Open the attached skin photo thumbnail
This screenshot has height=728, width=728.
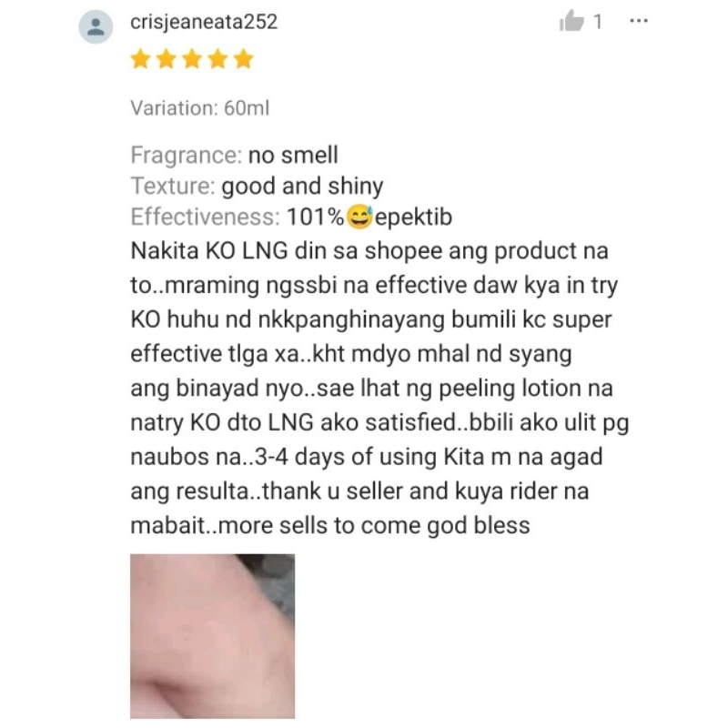pyautogui.click(x=212, y=636)
